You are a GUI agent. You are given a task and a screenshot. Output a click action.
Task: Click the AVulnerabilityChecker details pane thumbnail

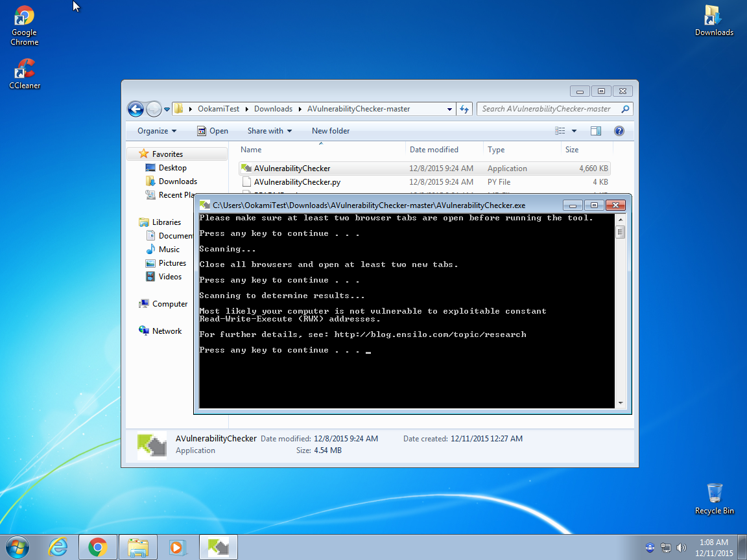152,445
